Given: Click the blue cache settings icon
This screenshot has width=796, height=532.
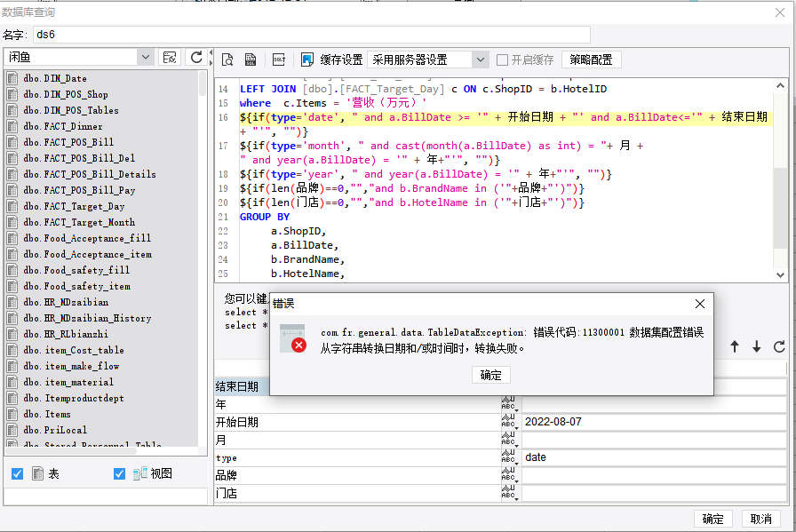Looking at the screenshot, I should [x=307, y=60].
